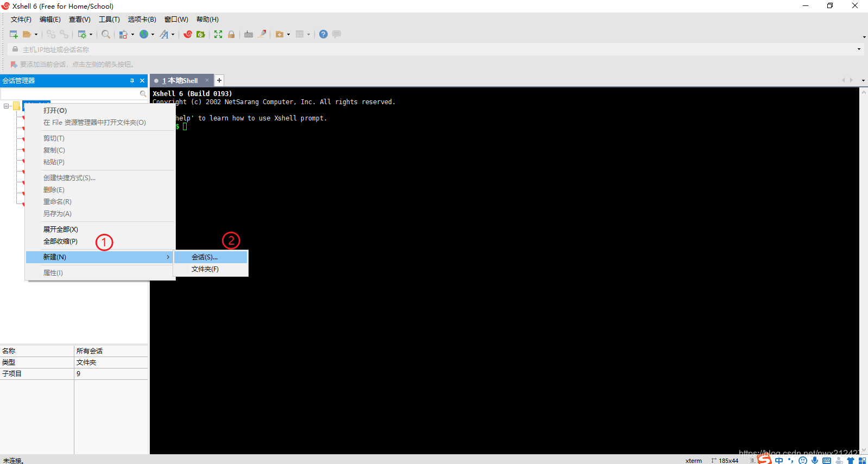
Task: Choose 文件夹(F) from the submenu
Action: (x=211, y=269)
